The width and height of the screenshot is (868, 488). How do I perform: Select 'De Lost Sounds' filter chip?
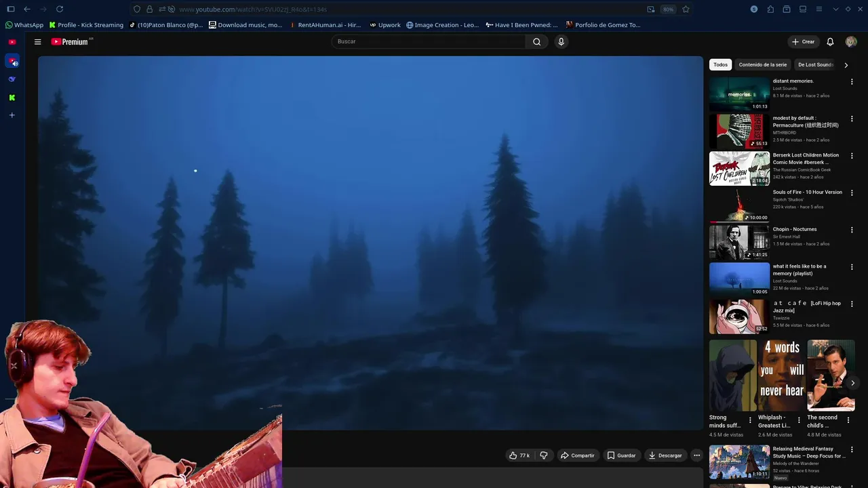(815, 65)
